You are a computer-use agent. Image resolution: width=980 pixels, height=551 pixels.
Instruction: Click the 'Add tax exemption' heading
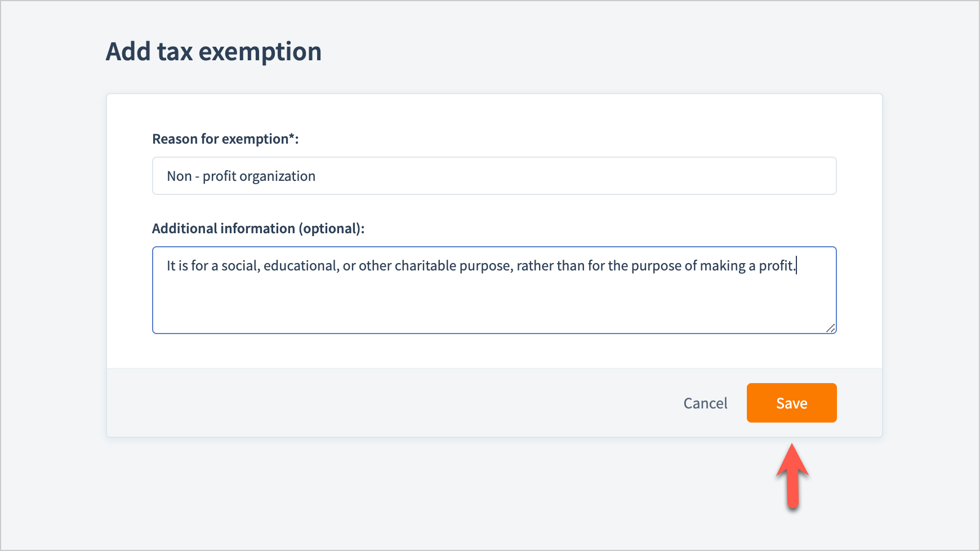click(x=213, y=52)
